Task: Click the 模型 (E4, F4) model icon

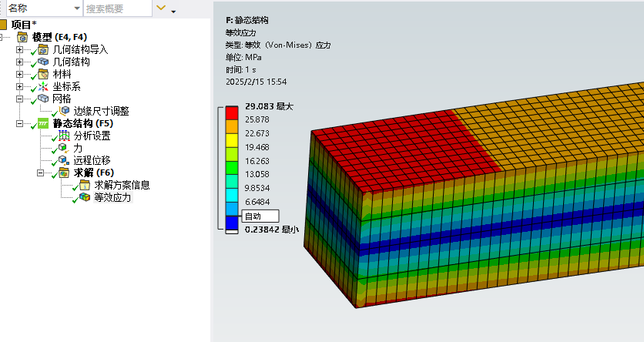Action: pyautogui.click(x=22, y=38)
